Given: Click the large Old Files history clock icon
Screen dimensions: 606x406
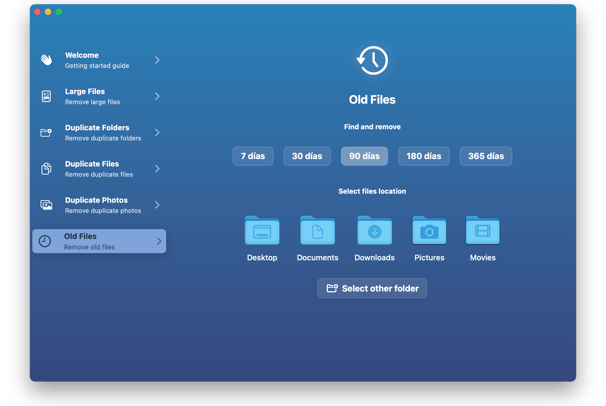Looking at the screenshot, I should pyautogui.click(x=372, y=61).
